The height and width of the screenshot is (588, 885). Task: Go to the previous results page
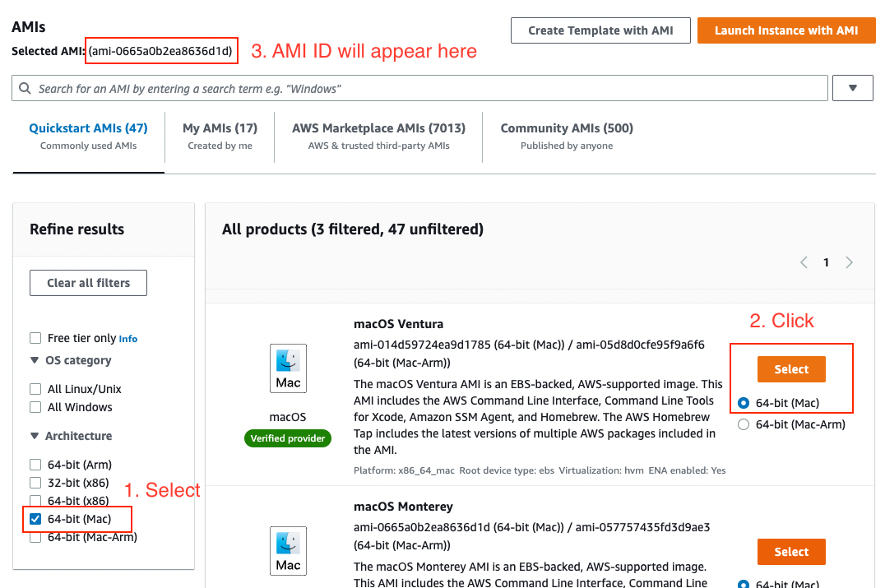coord(804,262)
